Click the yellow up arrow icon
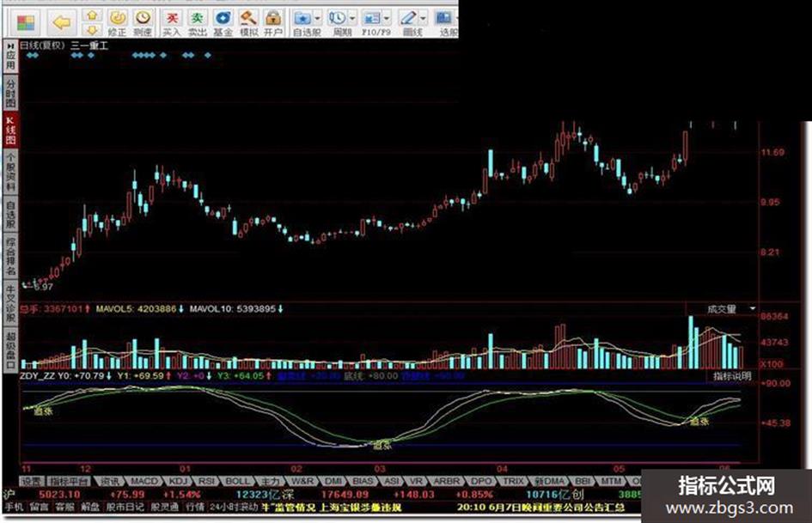The image size is (812, 523). (x=92, y=15)
